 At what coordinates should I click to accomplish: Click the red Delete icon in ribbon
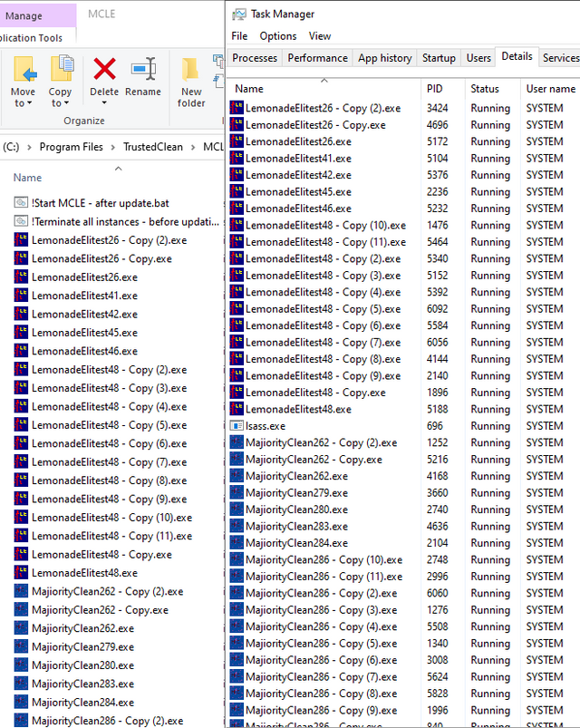[105, 69]
